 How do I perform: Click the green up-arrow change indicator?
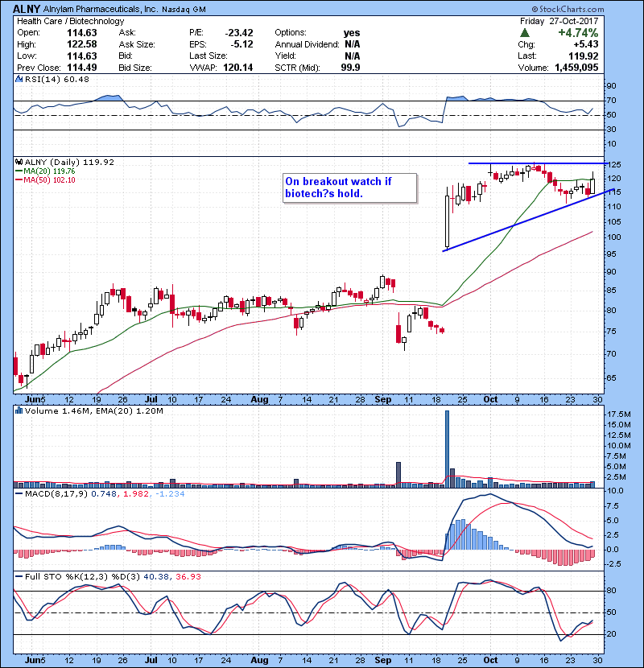point(525,32)
